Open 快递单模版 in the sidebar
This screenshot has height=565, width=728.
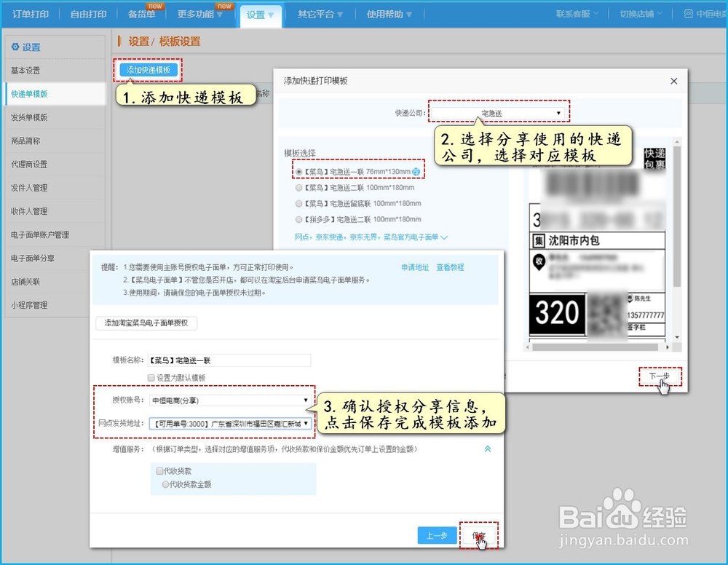coord(55,94)
